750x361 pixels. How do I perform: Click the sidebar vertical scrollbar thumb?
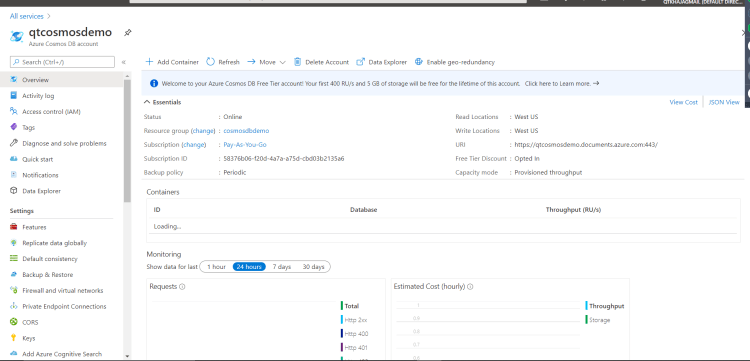[x=127, y=141]
